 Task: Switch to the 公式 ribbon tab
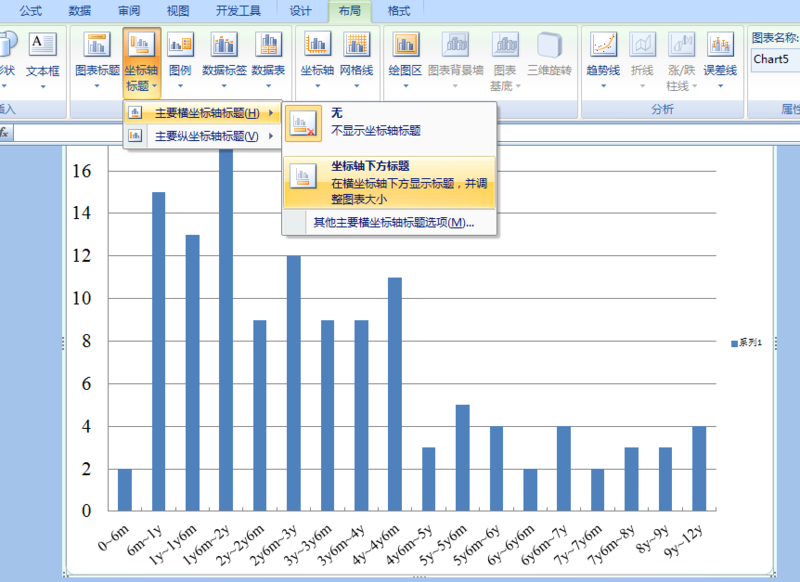point(31,11)
